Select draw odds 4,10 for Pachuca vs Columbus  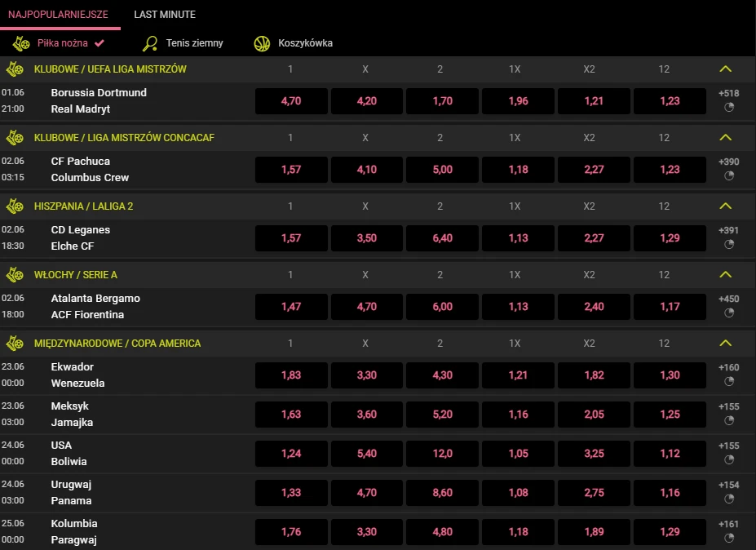[367, 170]
